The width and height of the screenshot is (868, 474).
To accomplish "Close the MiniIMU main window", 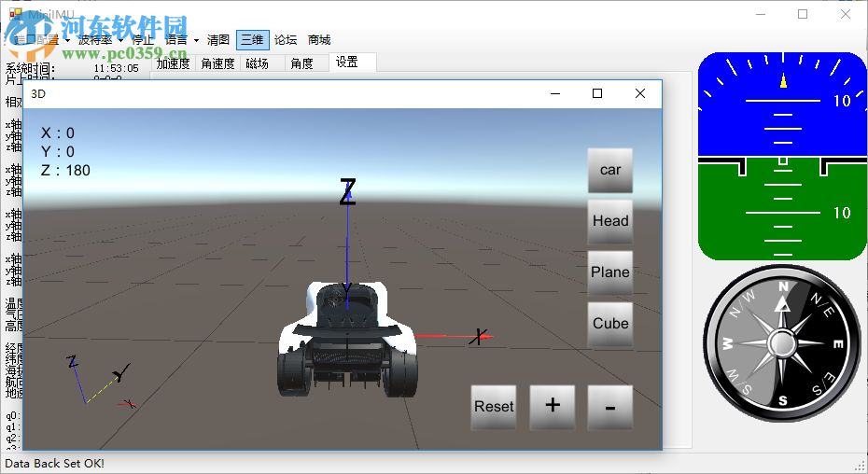I will pos(846,14).
